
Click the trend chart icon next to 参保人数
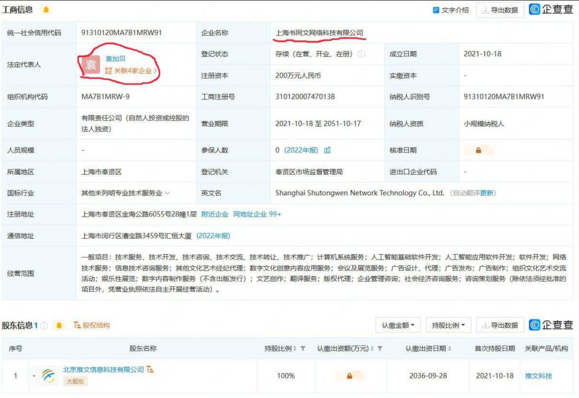(x=327, y=150)
